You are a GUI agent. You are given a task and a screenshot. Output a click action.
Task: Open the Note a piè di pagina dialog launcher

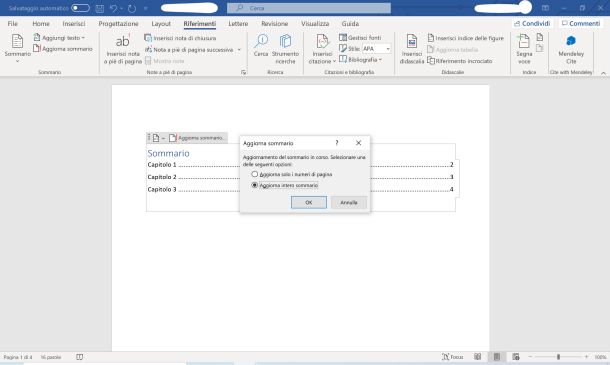244,72
